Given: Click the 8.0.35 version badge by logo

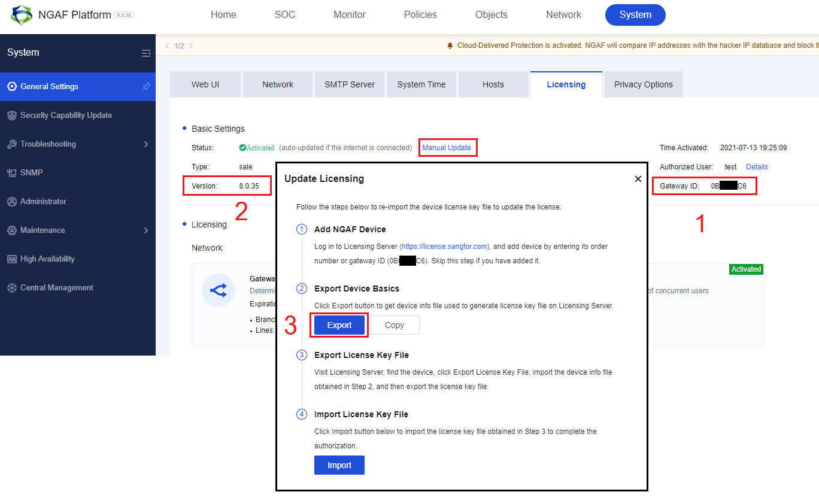Looking at the screenshot, I should tap(125, 16).
